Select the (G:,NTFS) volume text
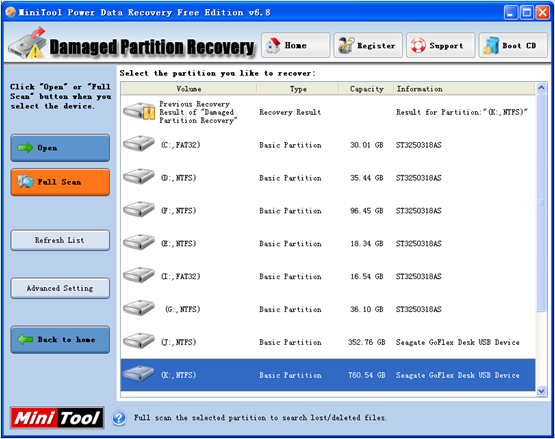The image size is (555, 439). 182,309
